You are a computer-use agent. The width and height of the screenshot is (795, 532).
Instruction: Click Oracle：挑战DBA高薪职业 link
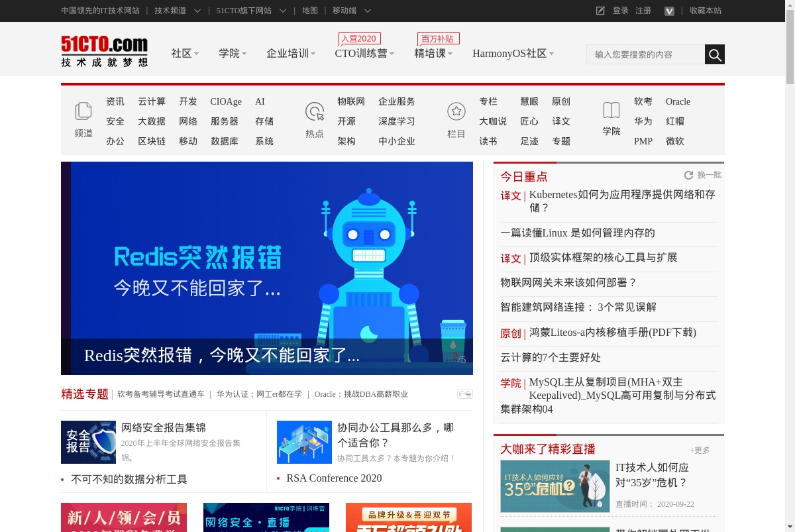[x=361, y=394]
